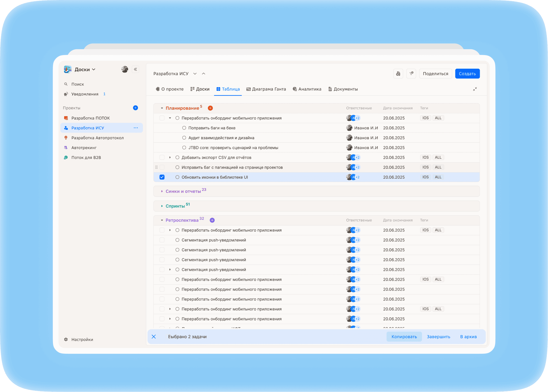This screenshot has width=548, height=392.
Task: Mark Поправить баги на беке status circle done
Action: pos(184,128)
